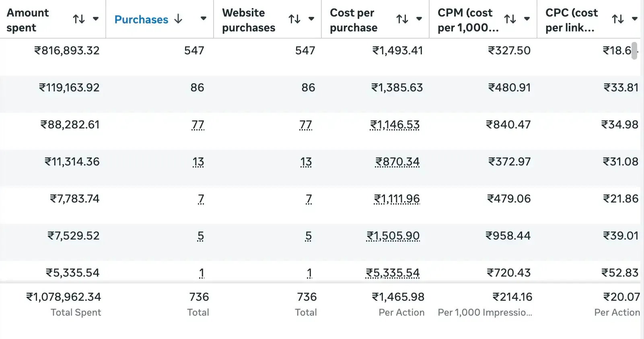644x339 pixels.
Task: Open Purchases column dropdown menu
Action: (204, 19)
